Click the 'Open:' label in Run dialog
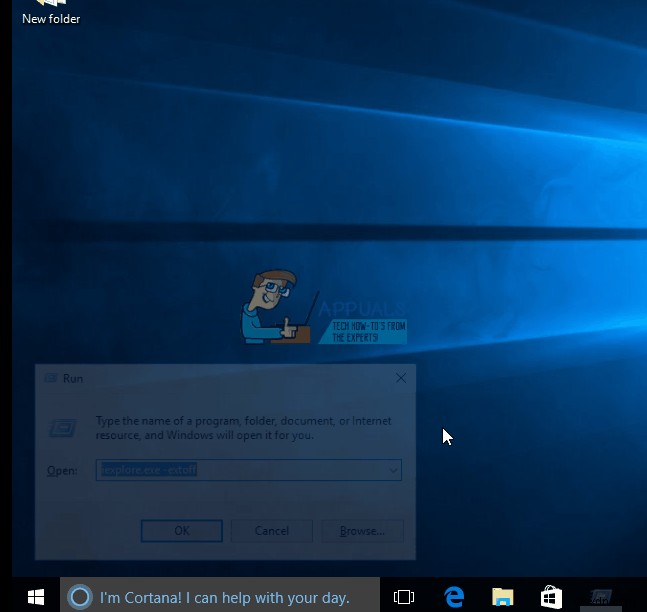 [62, 470]
